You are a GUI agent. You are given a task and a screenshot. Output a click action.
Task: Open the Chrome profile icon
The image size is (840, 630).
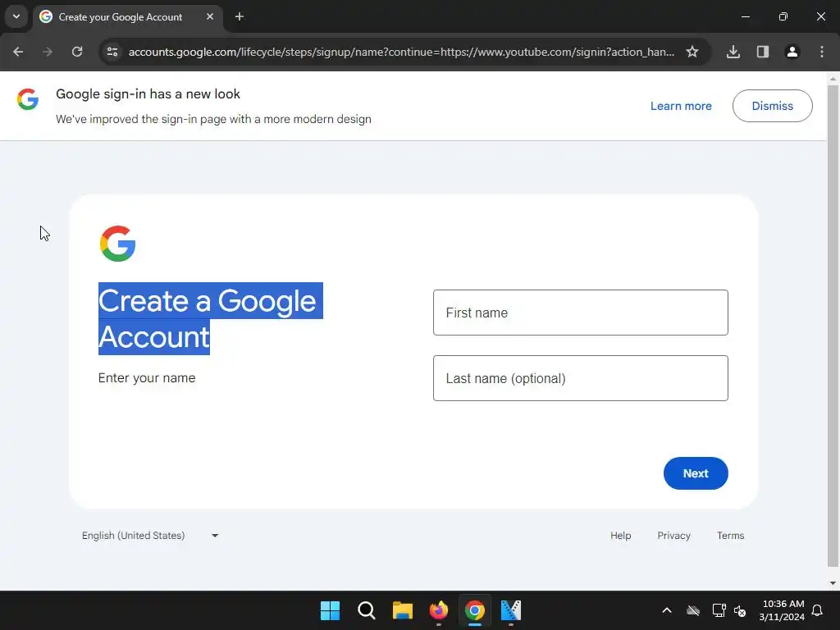click(792, 52)
